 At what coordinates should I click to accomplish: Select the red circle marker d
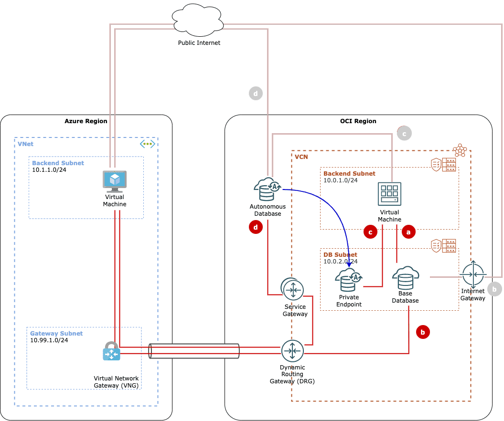pos(256,227)
